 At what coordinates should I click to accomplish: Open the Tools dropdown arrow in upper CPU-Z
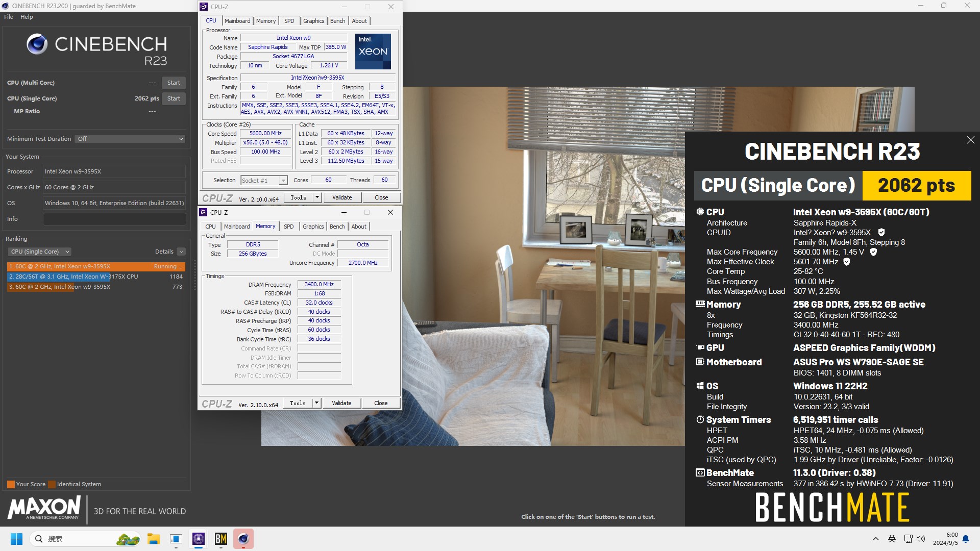point(317,197)
